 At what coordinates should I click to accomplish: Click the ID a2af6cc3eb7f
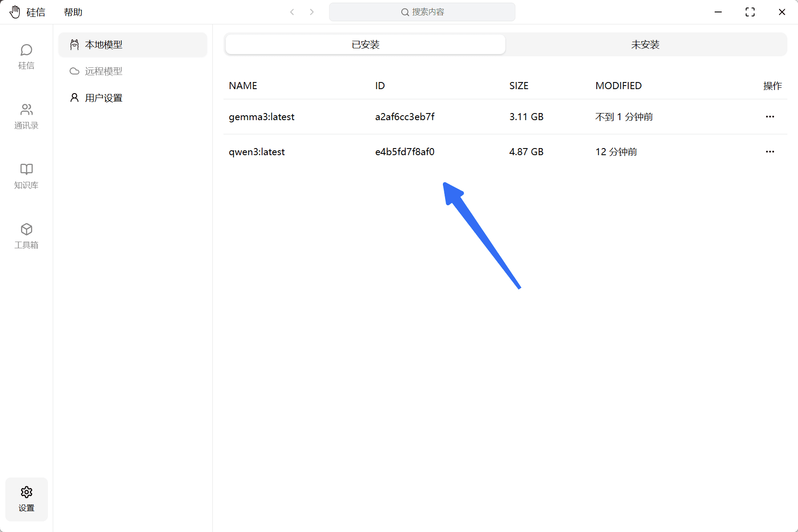[405, 117]
